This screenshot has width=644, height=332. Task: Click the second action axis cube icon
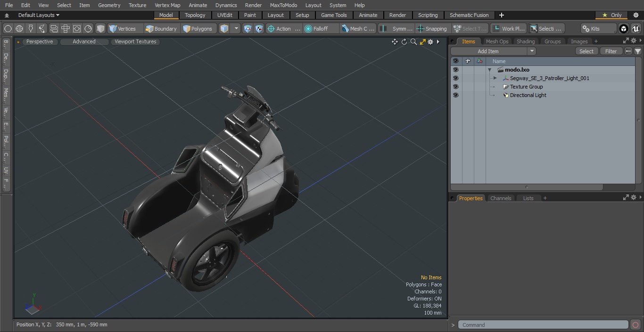pos(259,29)
